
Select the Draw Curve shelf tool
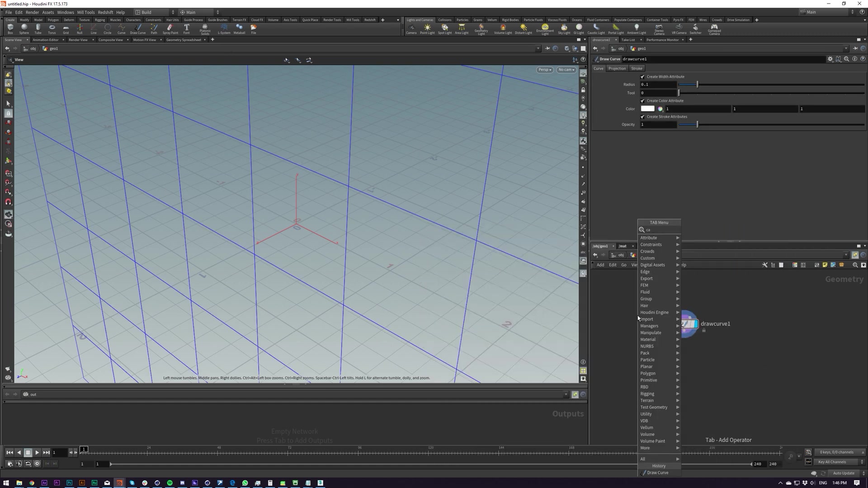click(x=138, y=29)
